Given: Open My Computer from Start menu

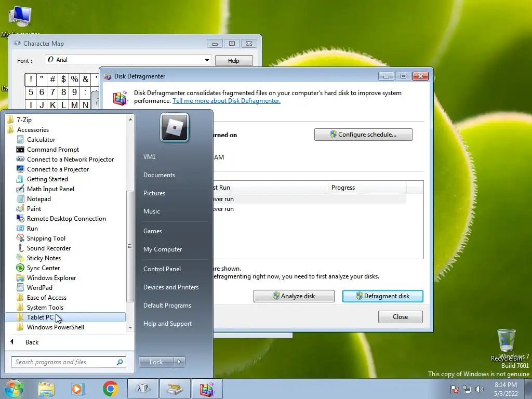Looking at the screenshot, I should point(163,249).
